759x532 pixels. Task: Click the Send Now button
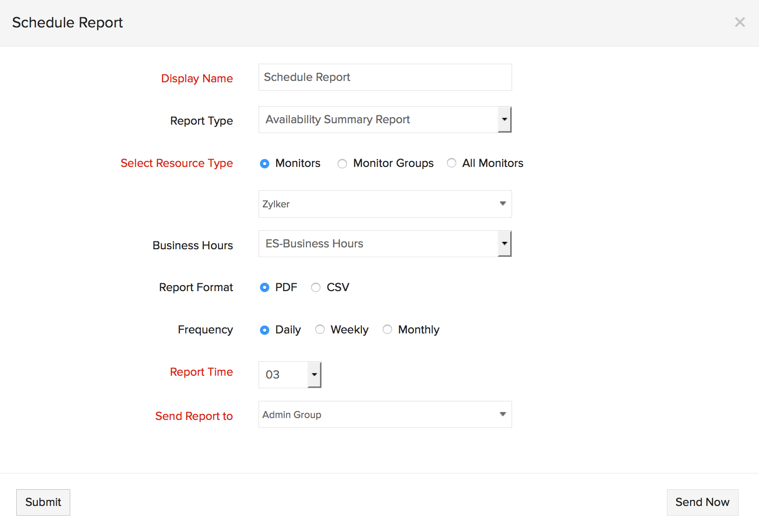click(702, 502)
